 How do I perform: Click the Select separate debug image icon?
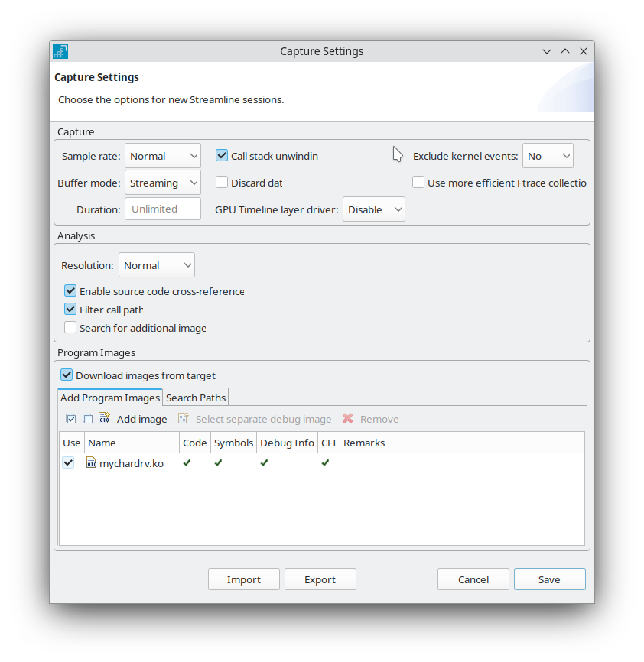click(183, 419)
